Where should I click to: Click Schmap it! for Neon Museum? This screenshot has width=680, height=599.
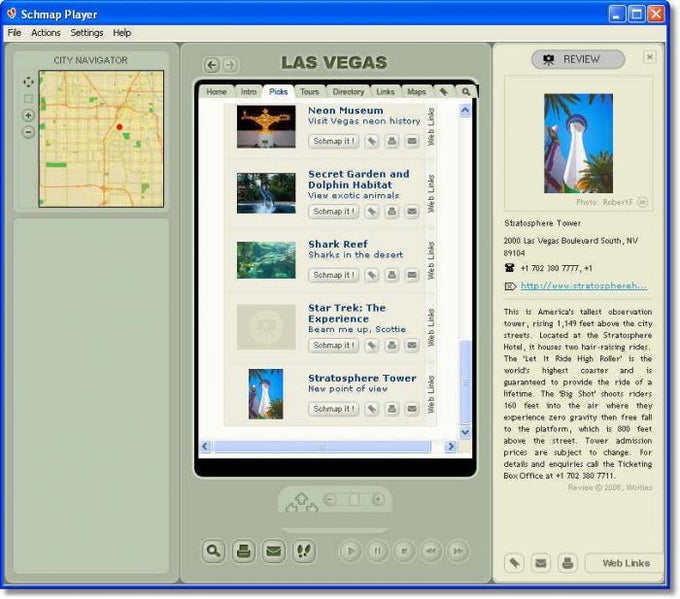(333, 141)
